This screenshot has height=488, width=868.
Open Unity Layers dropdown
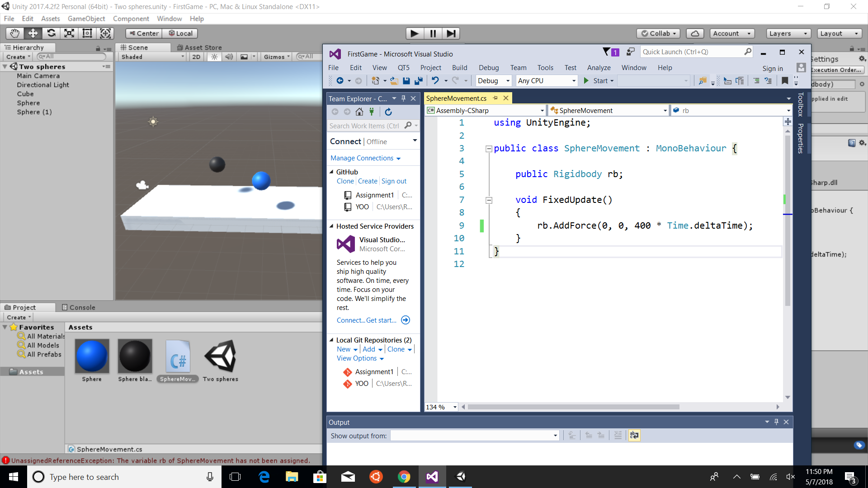788,33
